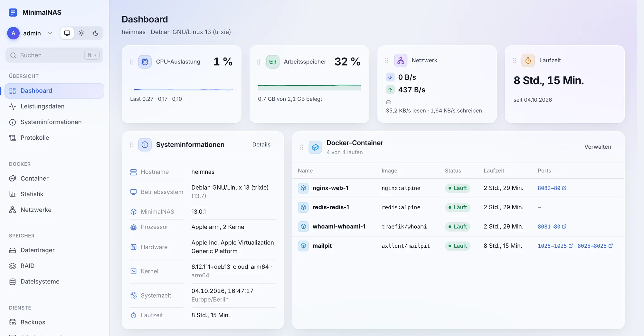This screenshot has height=336, width=644.
Task: Open Systeminformationen in the sidebar
Action: coord(54,122)
